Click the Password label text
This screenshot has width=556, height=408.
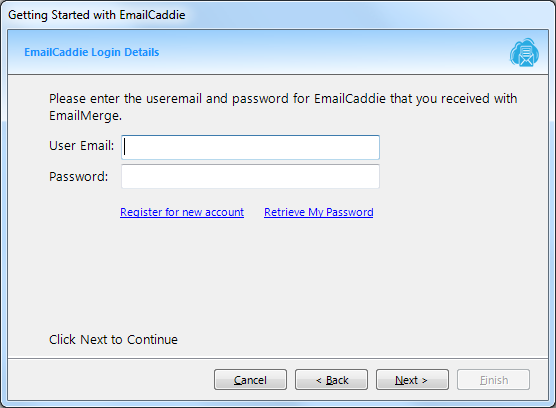pos(78,177)
